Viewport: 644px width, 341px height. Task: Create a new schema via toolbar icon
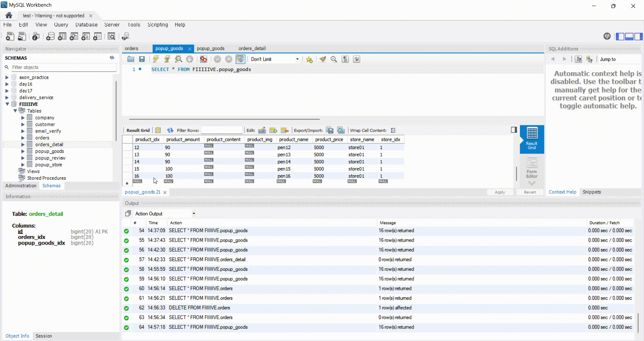coord(50,36)
